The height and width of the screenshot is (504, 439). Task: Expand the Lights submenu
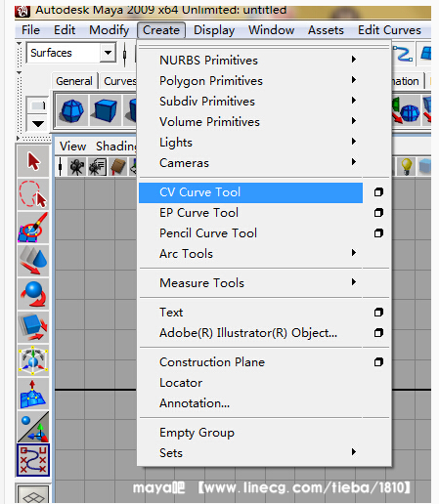point(250,143)
